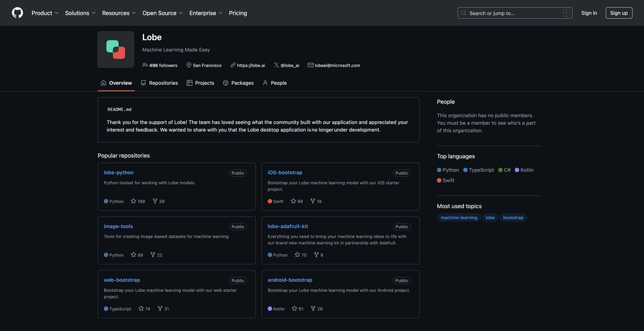This screenshot has height=331, width=644.
Task: Open the https://lobe.ai website link
Action: [251, 65]
